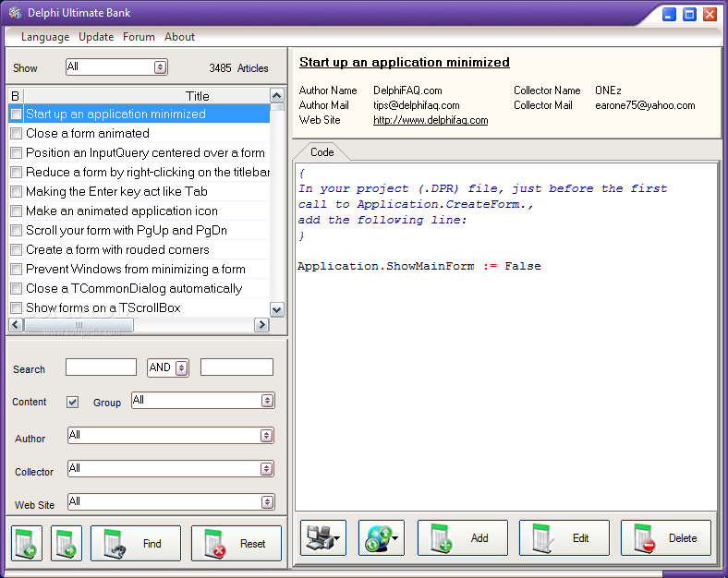Click the Find button
728x578 pixels.
(136, 543)
